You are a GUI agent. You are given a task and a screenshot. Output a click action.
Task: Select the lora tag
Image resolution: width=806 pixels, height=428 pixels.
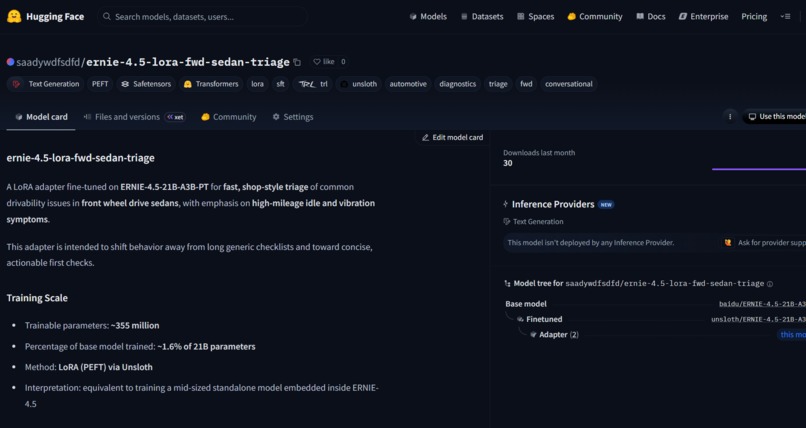pyautogui.click(x=258, y=84)
